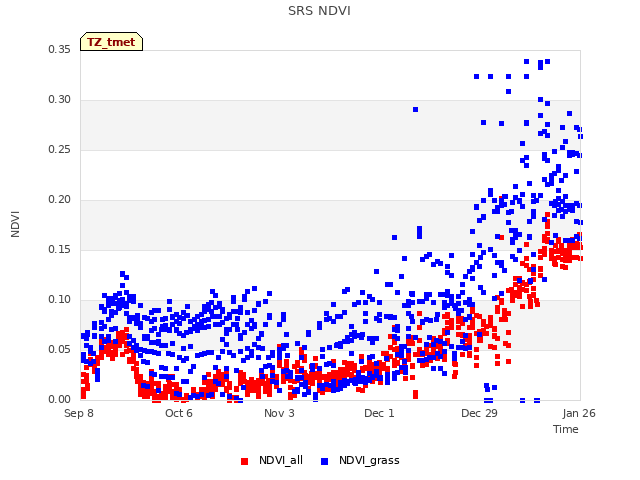640x480 pixels.
Task: Click the 0.20 y-axis tick label
Action: coord(60,200)
